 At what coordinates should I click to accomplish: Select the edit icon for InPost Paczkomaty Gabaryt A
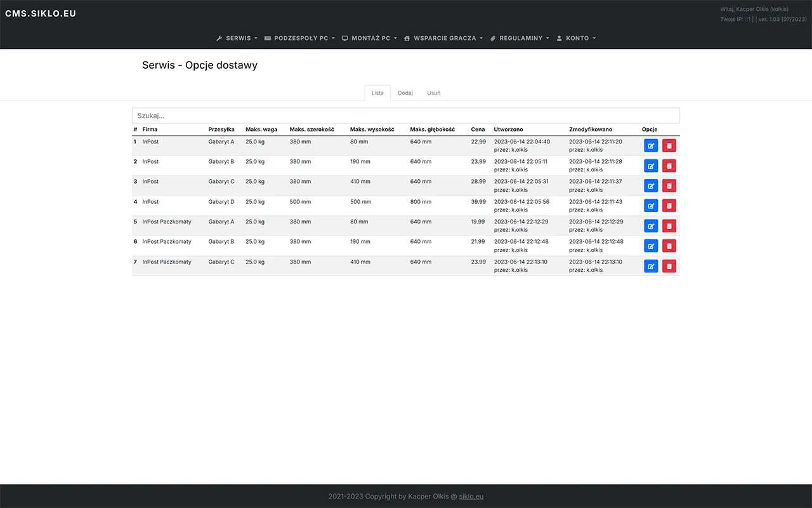tap(651, 225)
